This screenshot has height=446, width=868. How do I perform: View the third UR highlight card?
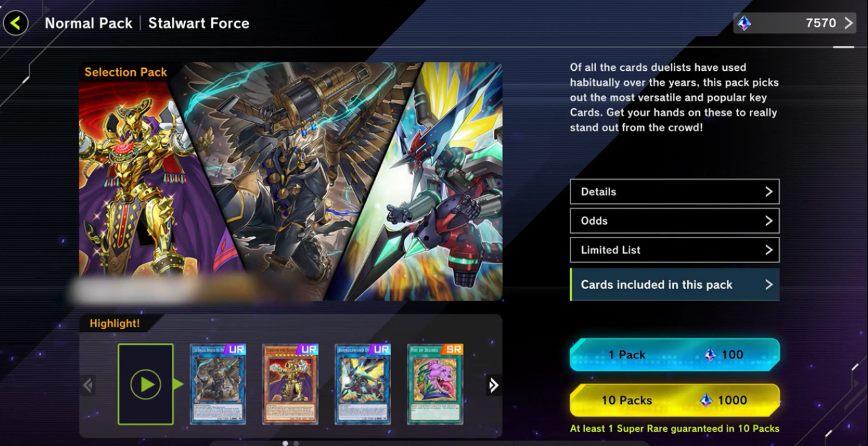pyautogui.click(x=363, y=384)
